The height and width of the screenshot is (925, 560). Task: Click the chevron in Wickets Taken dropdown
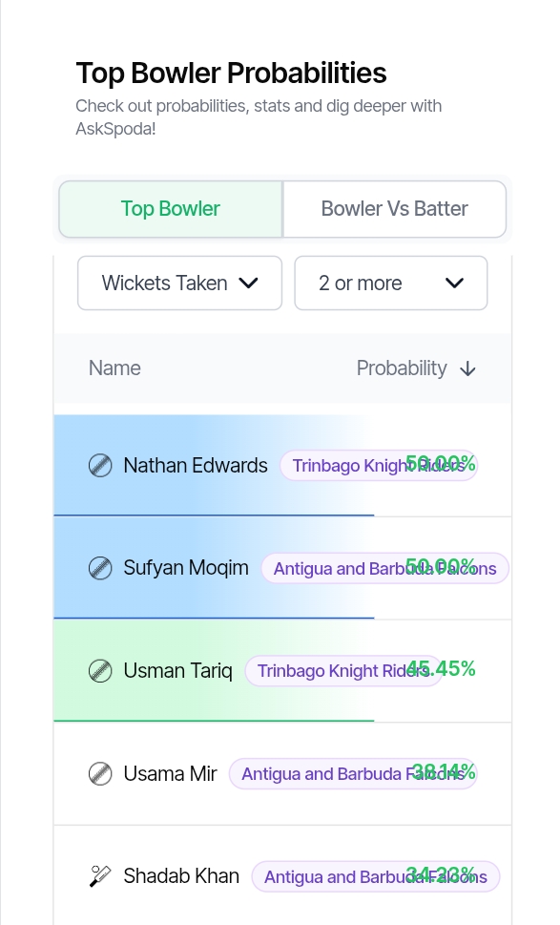[249, 284]
